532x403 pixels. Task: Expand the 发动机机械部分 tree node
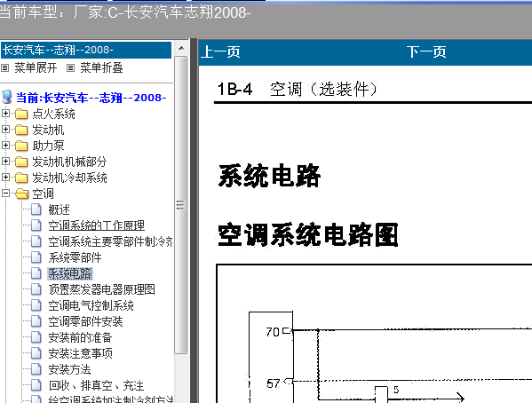coord(5,161)
